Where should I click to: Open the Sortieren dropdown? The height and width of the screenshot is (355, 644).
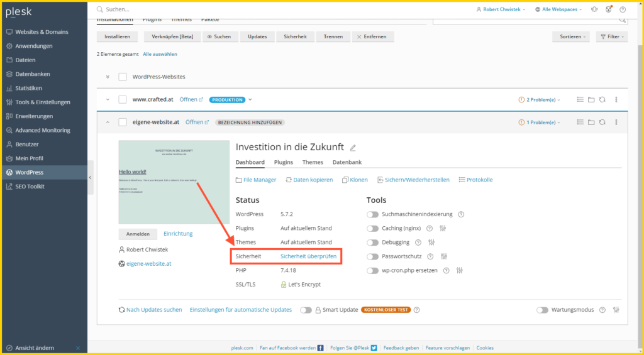571,36
